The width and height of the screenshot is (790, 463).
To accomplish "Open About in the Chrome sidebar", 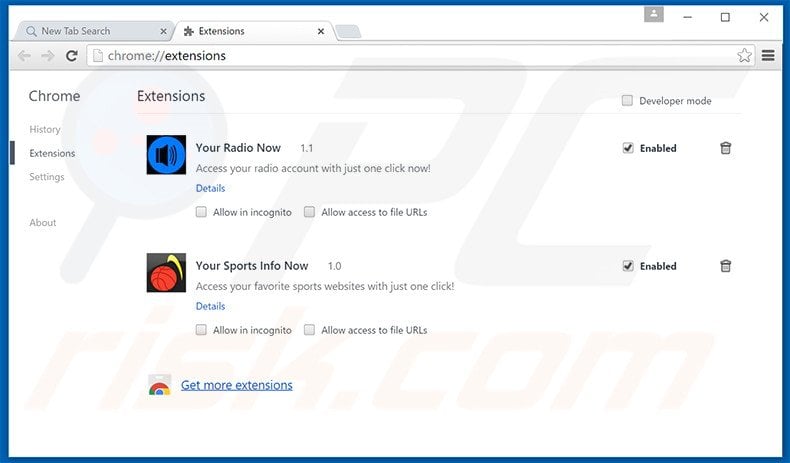I will [43, 223].
